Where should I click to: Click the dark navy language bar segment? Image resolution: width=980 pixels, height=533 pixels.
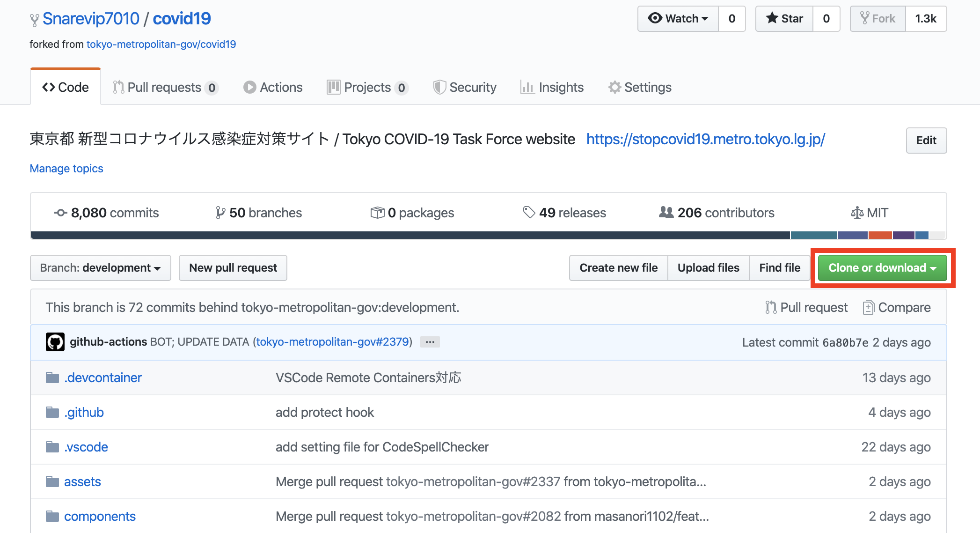pyautogui.click(x=410, y=235)
